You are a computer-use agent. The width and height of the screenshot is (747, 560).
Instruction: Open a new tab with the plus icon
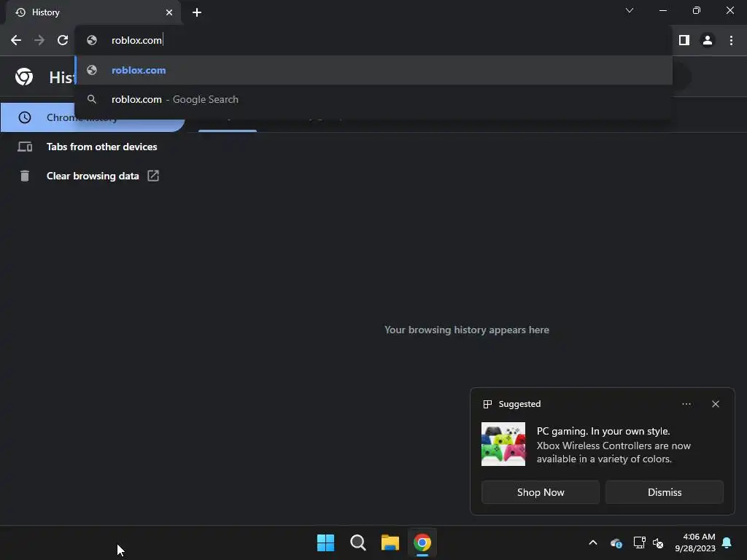[197, 12]
